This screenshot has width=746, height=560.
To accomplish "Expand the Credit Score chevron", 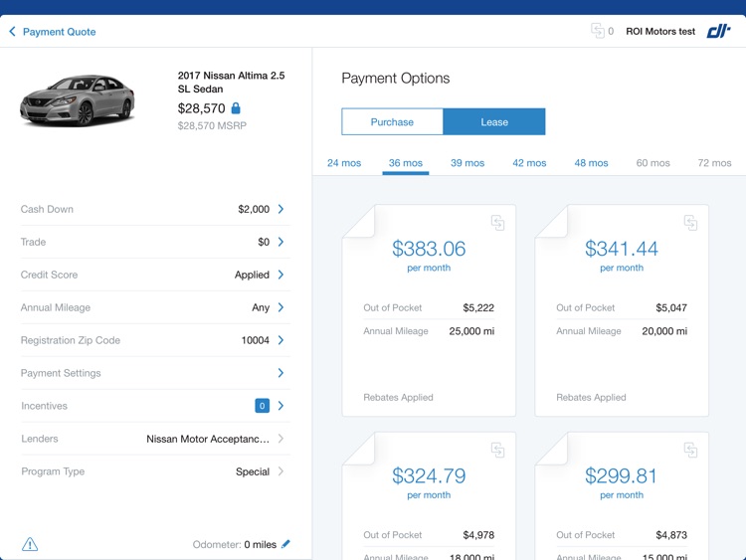I will click(280, 275).
